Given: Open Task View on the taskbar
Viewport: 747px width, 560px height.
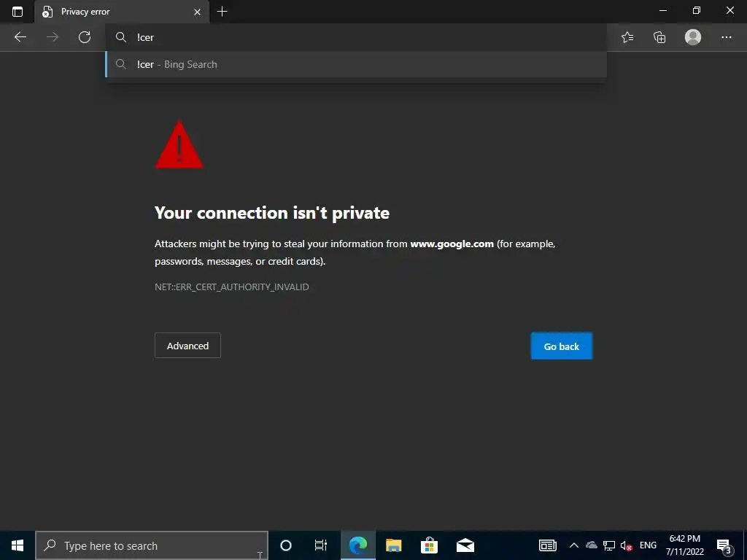Looking at the screenshot, I should tap(321, 545).
